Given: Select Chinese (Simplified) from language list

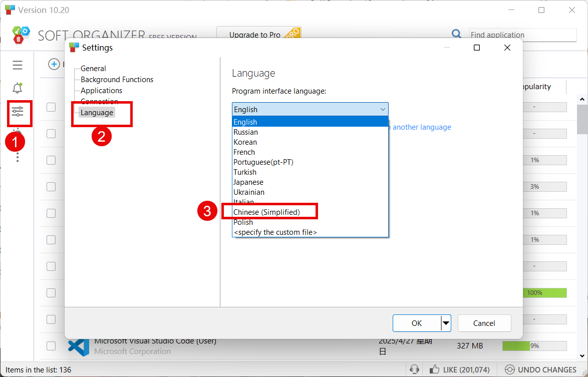Looking at the screenshot, I should (266, 212).
